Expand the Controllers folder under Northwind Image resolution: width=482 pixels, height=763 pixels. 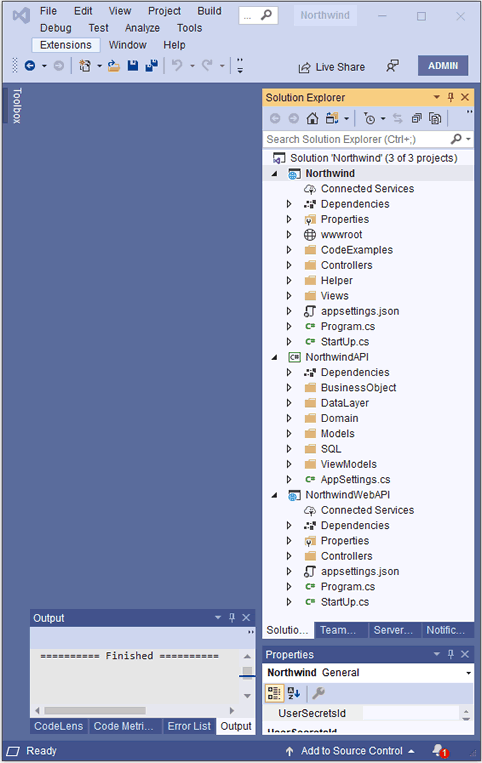click(x=288, y=265)
